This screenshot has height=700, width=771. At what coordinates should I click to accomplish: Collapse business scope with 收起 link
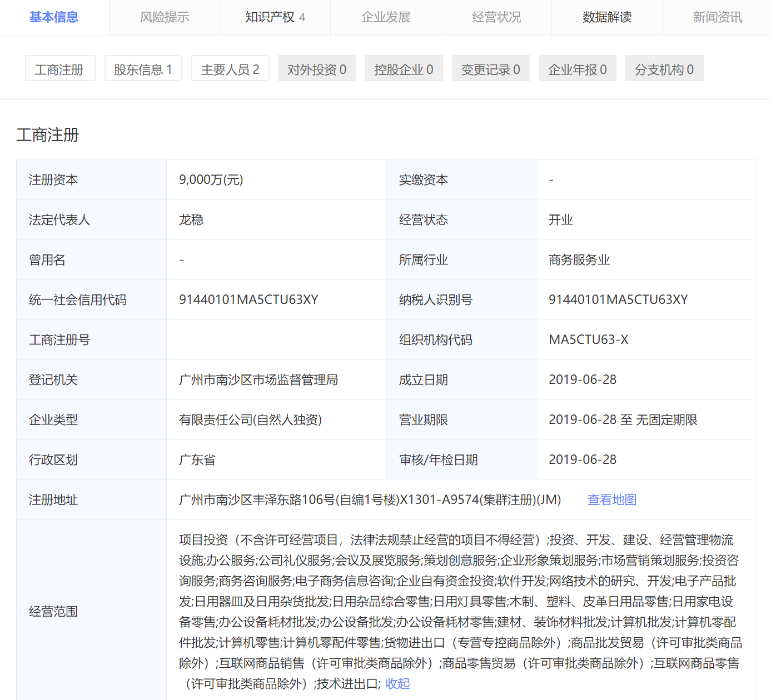(397, 683)
